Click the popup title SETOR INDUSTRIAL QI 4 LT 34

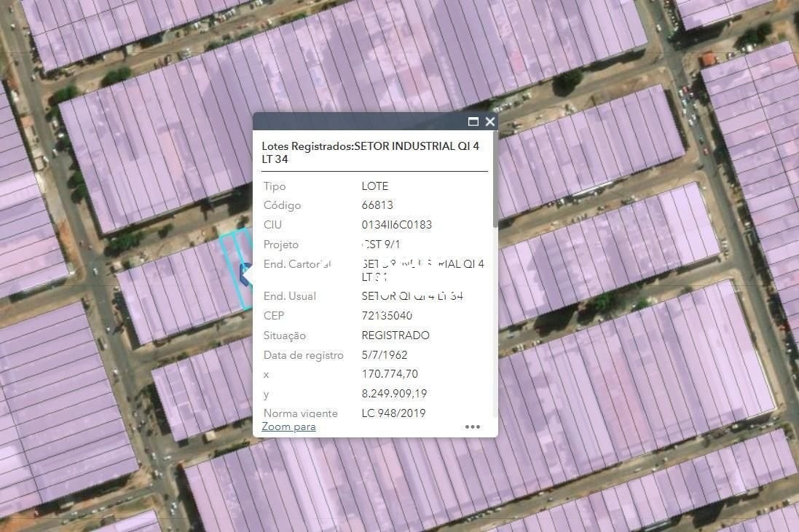(370, 152)
